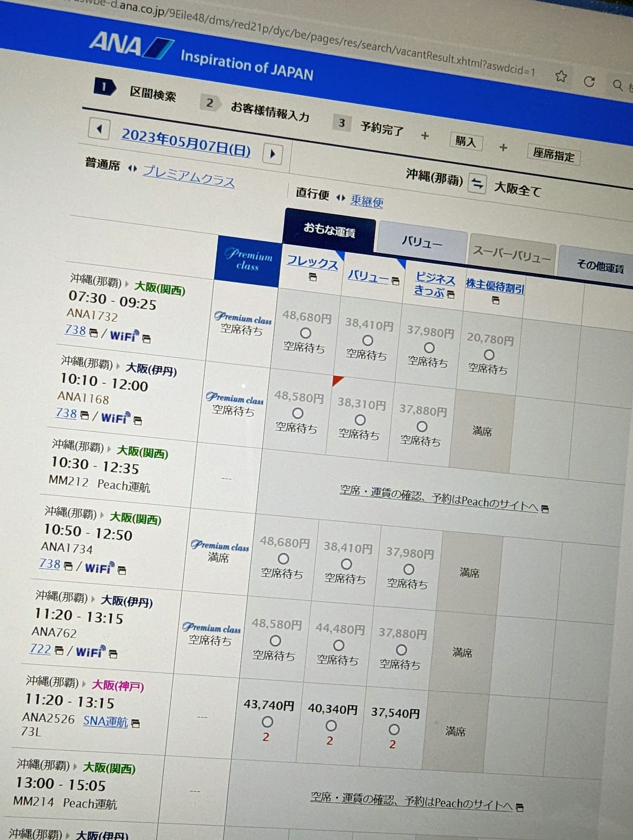
Task: Open SNA運航 link for ANA2526
Action: pos(106,721)
